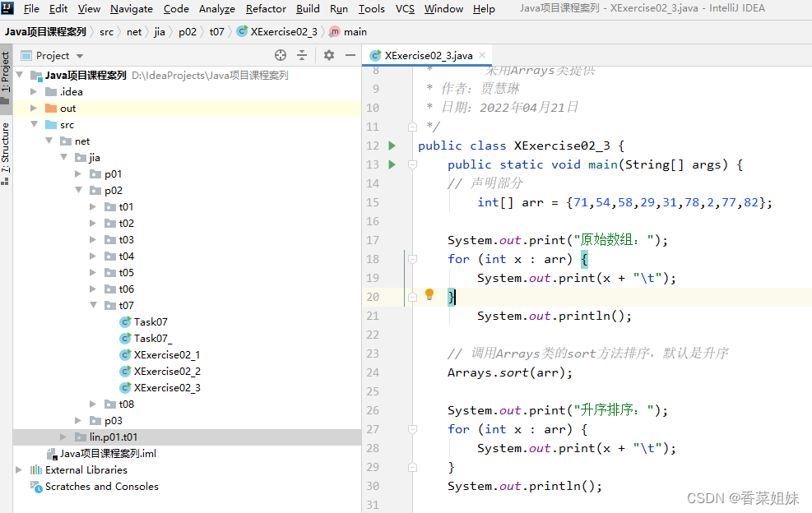Click the locate/scroll from source target icon

coord(281,55)
